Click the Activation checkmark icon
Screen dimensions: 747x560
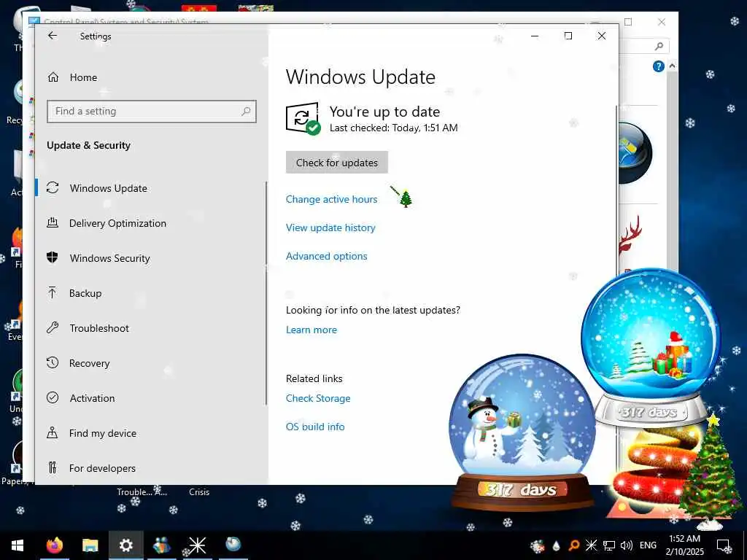pos(53,397)
